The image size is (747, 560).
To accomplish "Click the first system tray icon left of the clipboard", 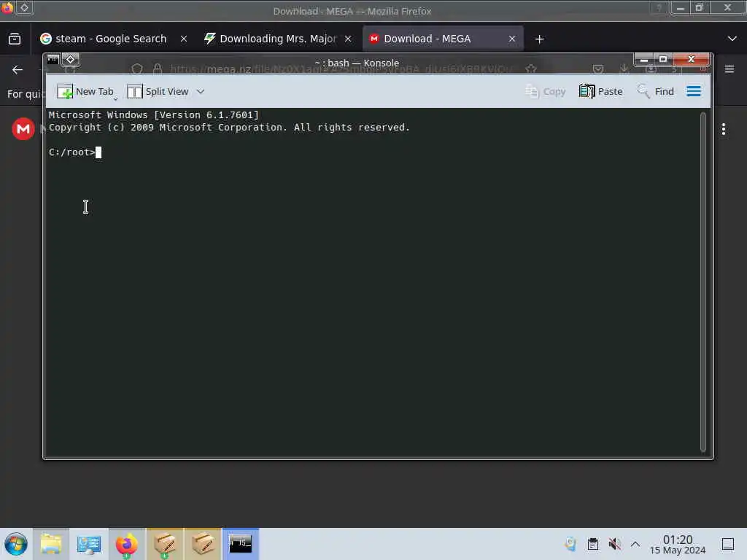I will pyautogui.click(x=570, y=544).
